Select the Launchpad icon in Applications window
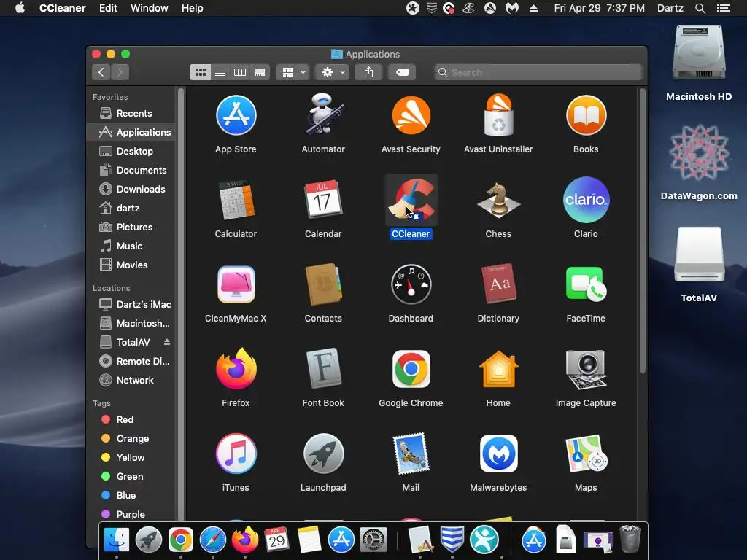 [323, 454]
